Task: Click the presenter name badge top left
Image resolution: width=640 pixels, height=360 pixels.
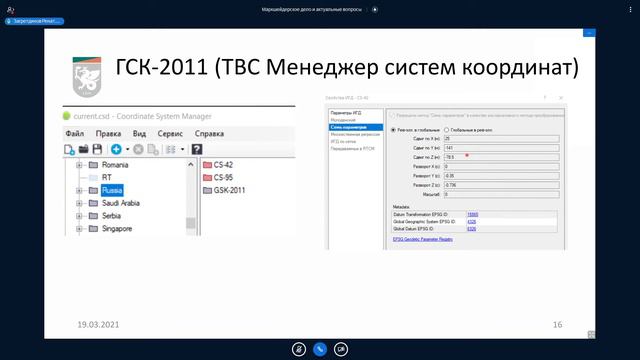Action: click(35, 21)
